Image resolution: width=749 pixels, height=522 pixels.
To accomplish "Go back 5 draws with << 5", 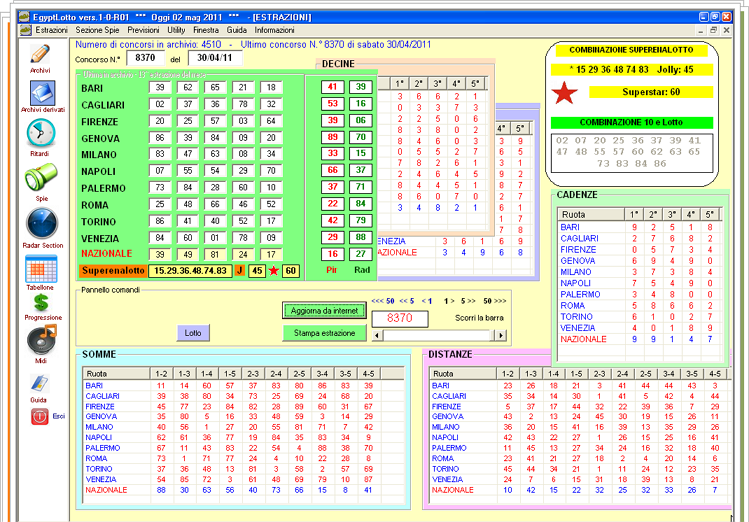I will 407,301.
